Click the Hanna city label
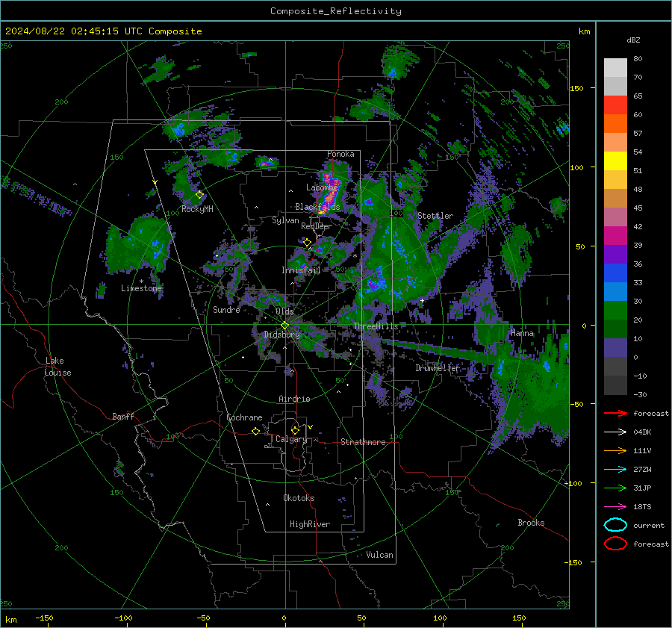This screenshot has width=672, height=628. 522,333
